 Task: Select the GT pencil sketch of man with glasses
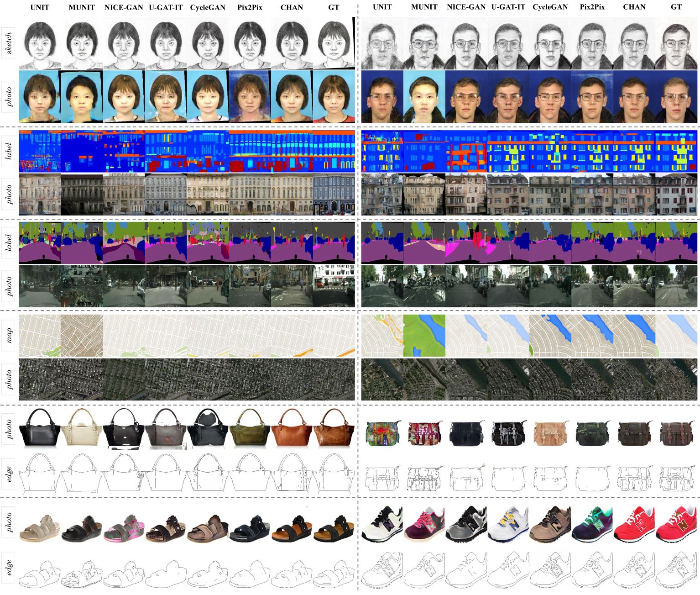[676, 44]
